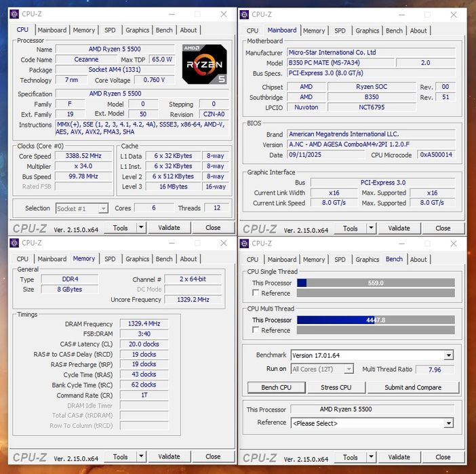Click DRAM Frequency 1329.4 MHz value
Image resolution: width=476 pixels, height=474 pixels.
144,323
